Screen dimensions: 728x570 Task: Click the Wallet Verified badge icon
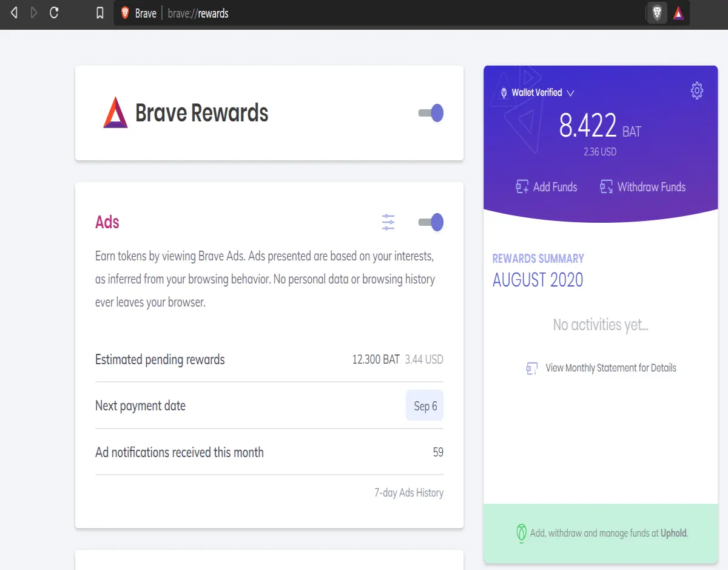(504, 93)
